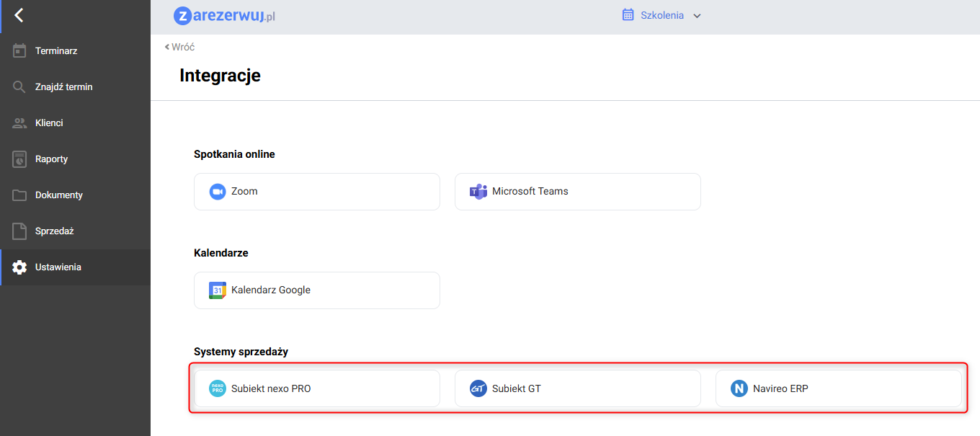Click the Subiekt GT logo icon
Viewport: 980px width, 436px height.
tap(478, 388)
